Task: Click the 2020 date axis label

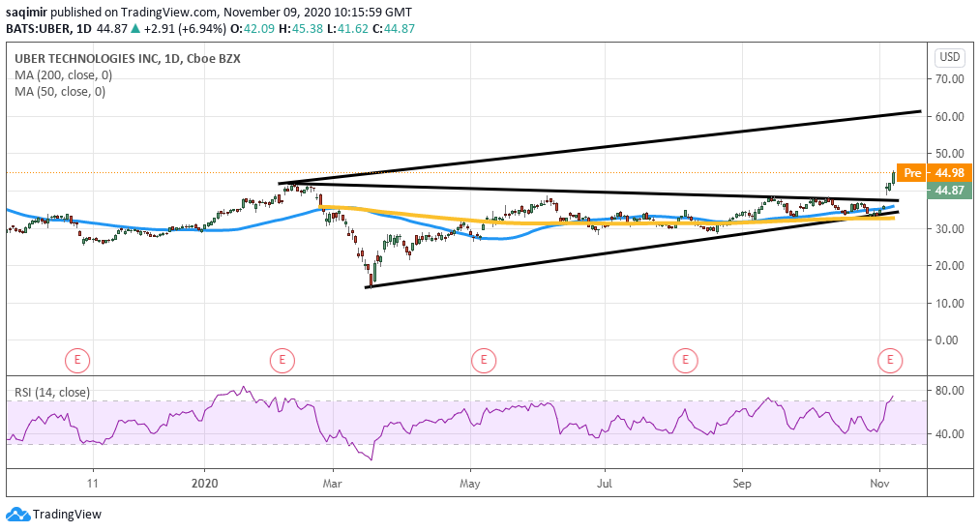Action: [x=204, y=484]
